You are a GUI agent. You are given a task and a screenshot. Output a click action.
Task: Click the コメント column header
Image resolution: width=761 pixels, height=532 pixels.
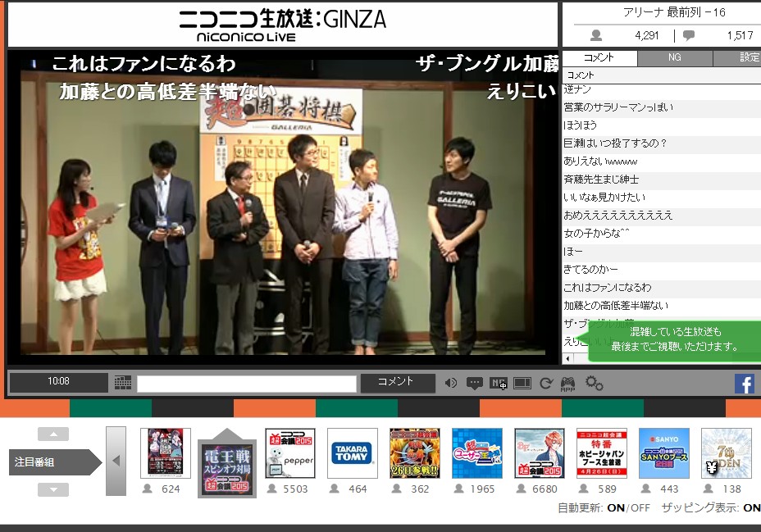[x=661, y=75]
